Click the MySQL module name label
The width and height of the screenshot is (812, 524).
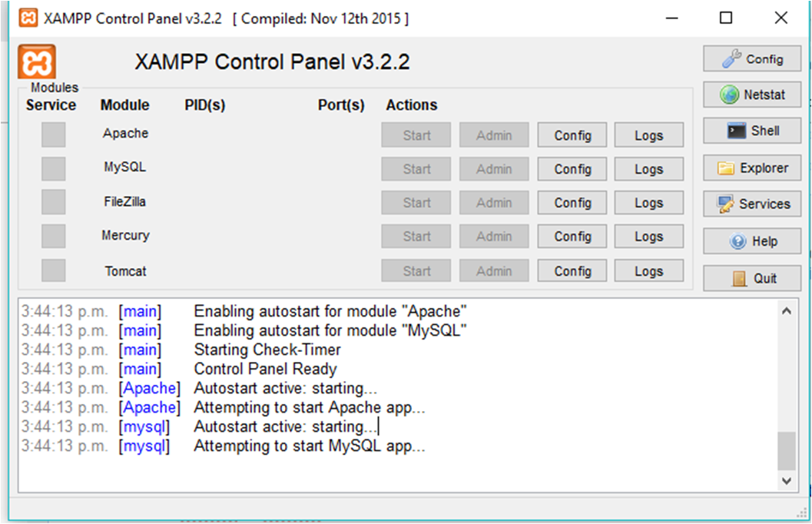124,167
